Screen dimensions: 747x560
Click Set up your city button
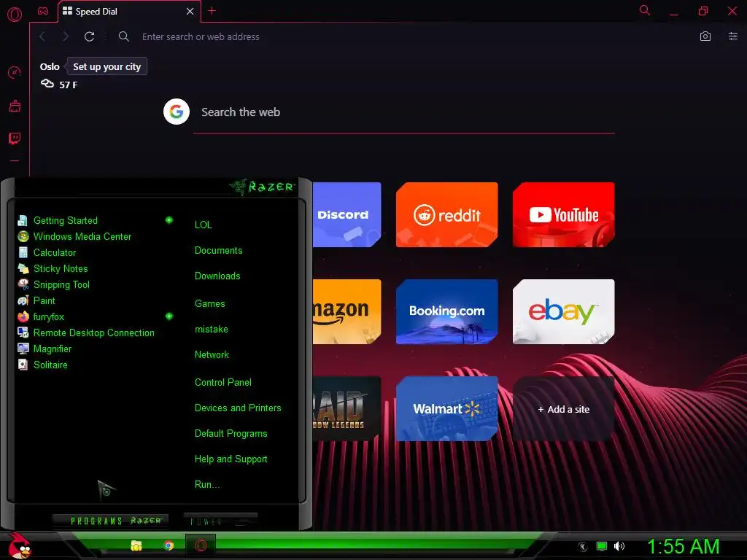tap(107, 66)
